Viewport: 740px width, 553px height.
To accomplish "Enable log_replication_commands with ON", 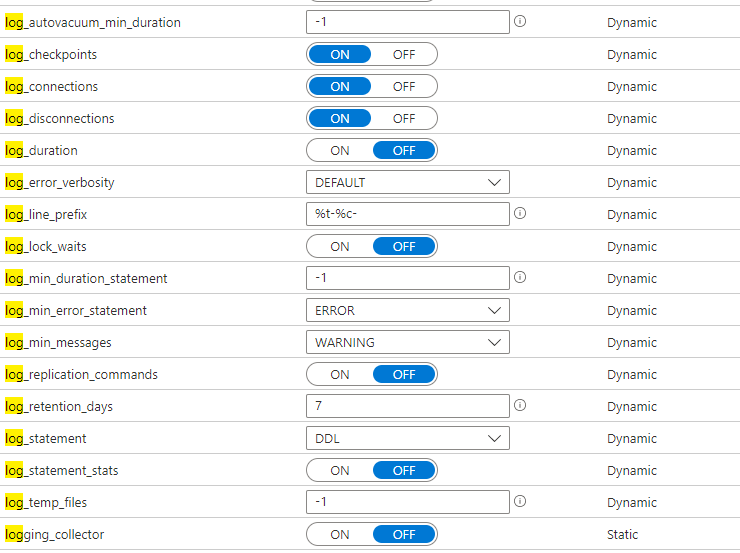I will tap(340, 375).
